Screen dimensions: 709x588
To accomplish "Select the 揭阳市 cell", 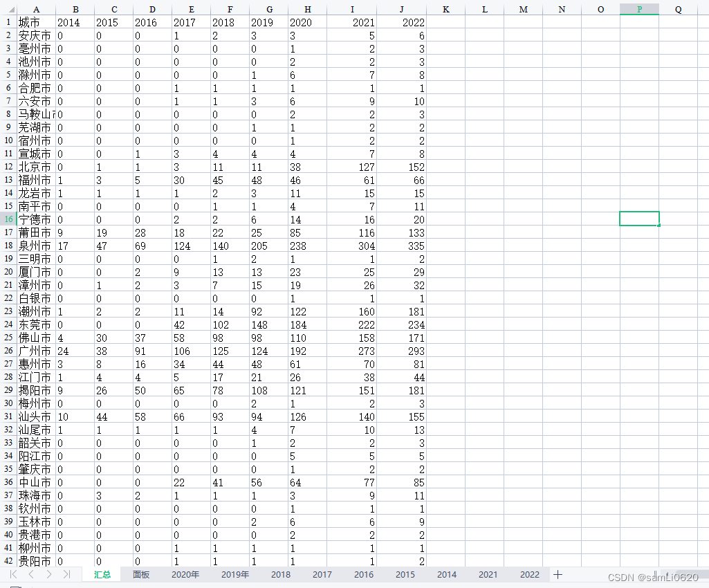I will click(36, 390).
